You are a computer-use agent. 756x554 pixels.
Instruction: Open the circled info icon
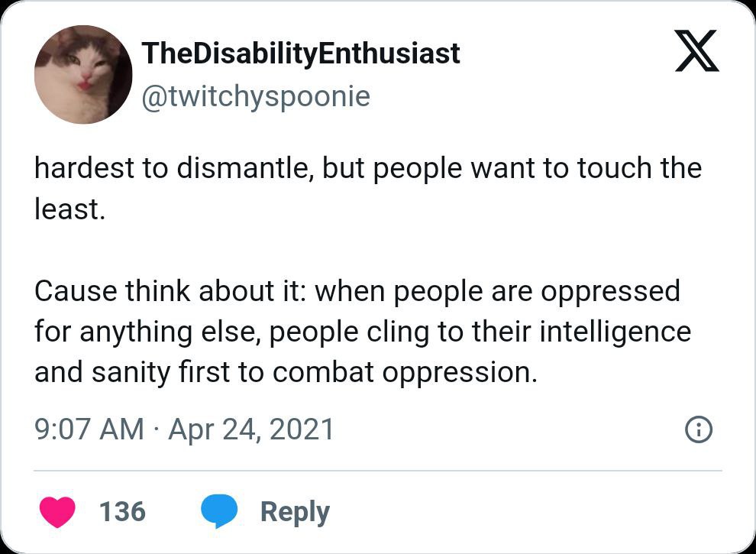coord(699,431)
